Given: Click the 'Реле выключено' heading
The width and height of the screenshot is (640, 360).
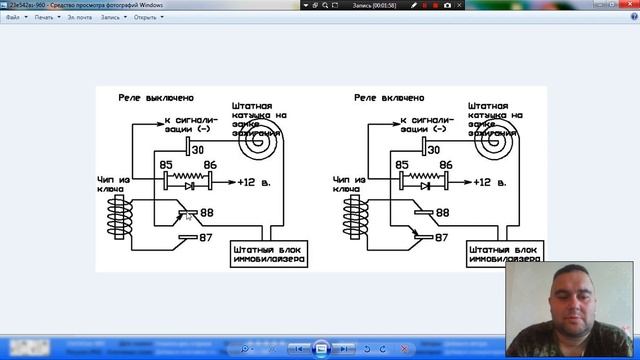Looking at the screenshot, I should coord(156,98).
